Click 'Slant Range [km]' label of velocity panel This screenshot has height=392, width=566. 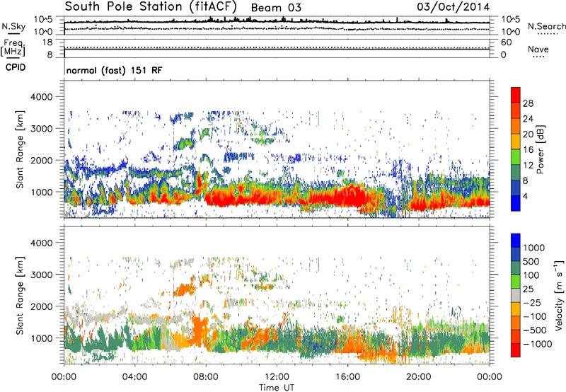[x=20, y=296]
